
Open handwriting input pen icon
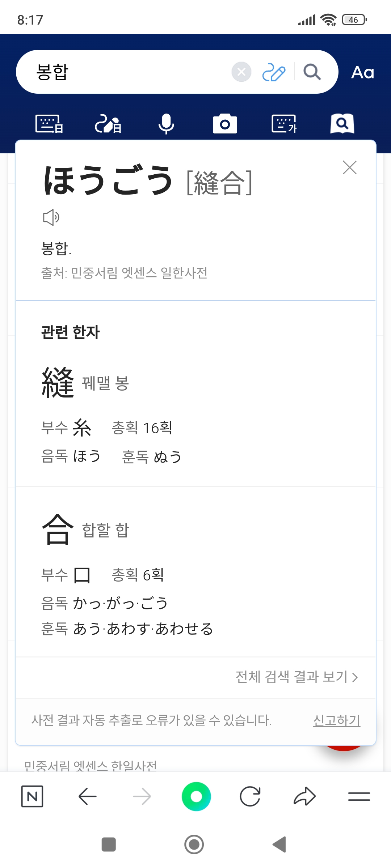pyautogui.click(x=274, y=72)
